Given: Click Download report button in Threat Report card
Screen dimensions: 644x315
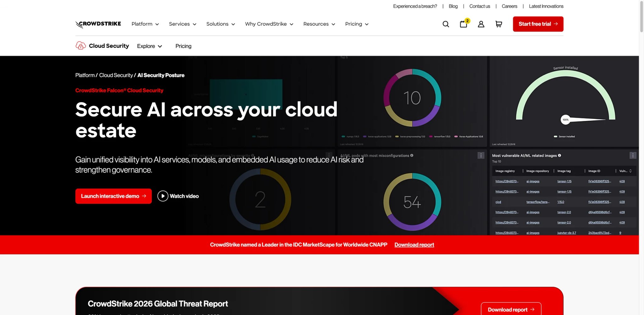Looking at the screenshot, I should [511, 309].
